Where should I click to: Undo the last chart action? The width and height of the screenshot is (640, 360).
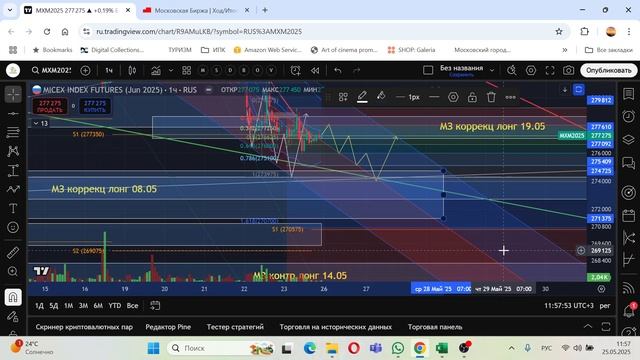338,70
